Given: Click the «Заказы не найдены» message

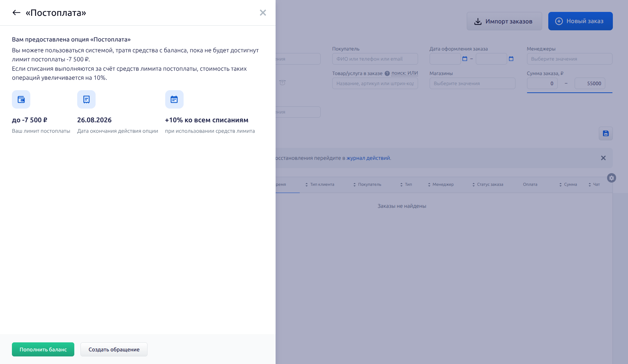Looking at the screenshot, I should point(402,206).
